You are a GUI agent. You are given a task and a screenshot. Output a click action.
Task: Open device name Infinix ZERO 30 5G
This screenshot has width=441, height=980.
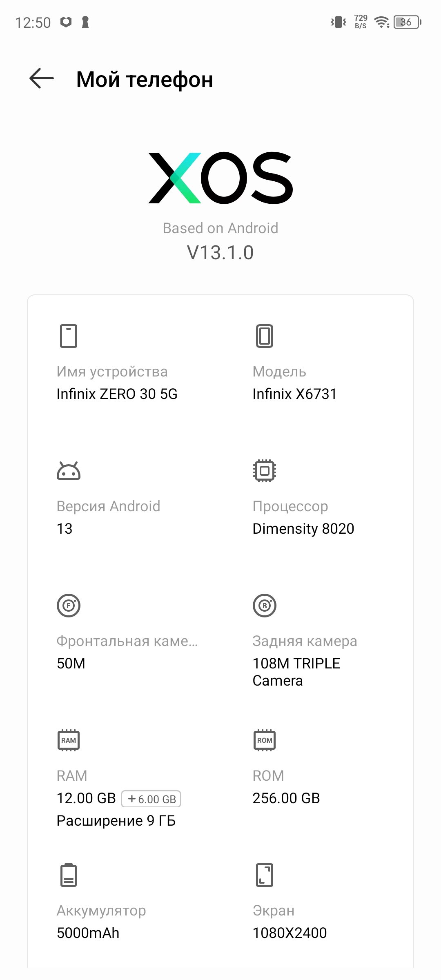click(x=117, y=394)
